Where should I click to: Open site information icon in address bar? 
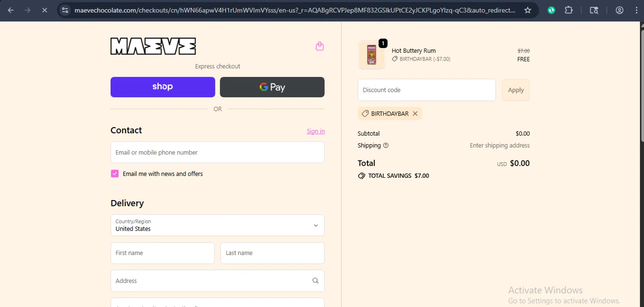coord(65,10)
